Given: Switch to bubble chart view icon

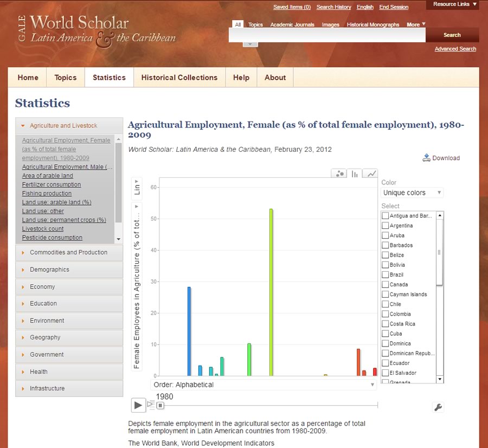Looking at the screenshot, I should coord(339,174).
